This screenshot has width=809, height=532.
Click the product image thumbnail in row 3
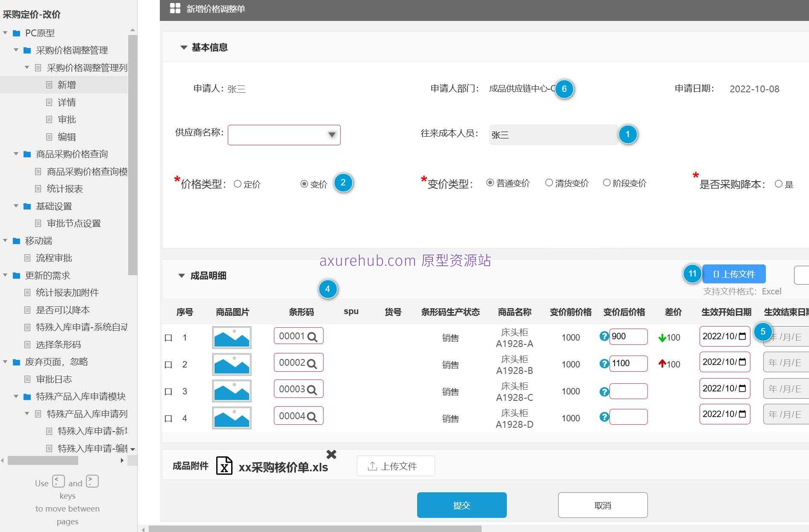(232, 391)
